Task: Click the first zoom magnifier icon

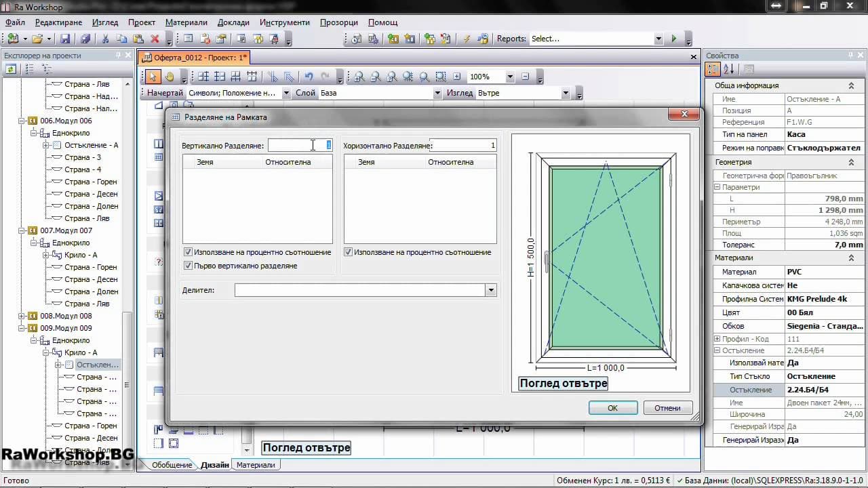Action: click(x=359, y=77)
